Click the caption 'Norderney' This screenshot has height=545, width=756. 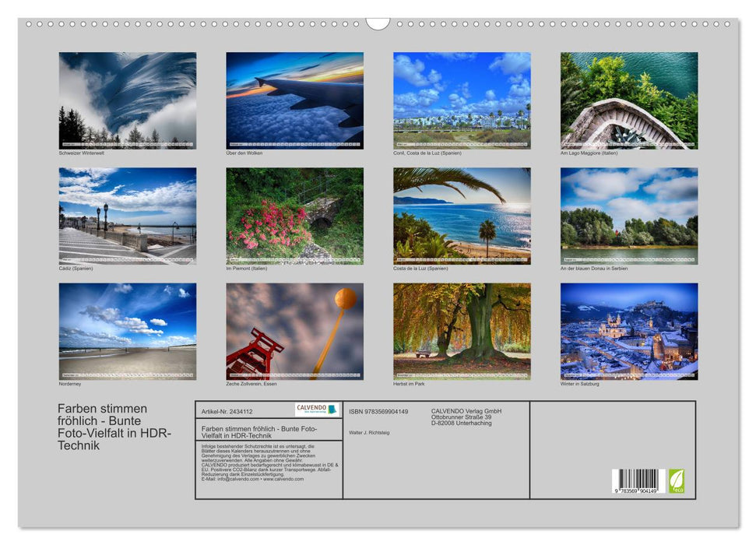click(x=70, y=384)
